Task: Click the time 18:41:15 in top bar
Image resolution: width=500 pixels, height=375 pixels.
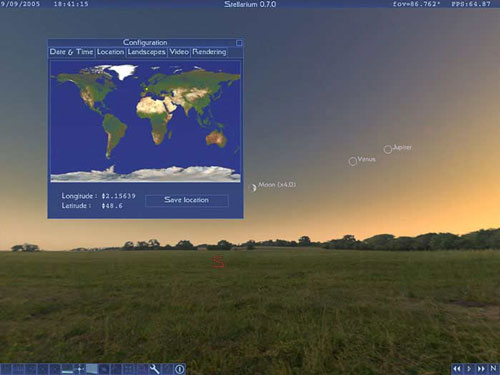Action: [x=71, y=4]
